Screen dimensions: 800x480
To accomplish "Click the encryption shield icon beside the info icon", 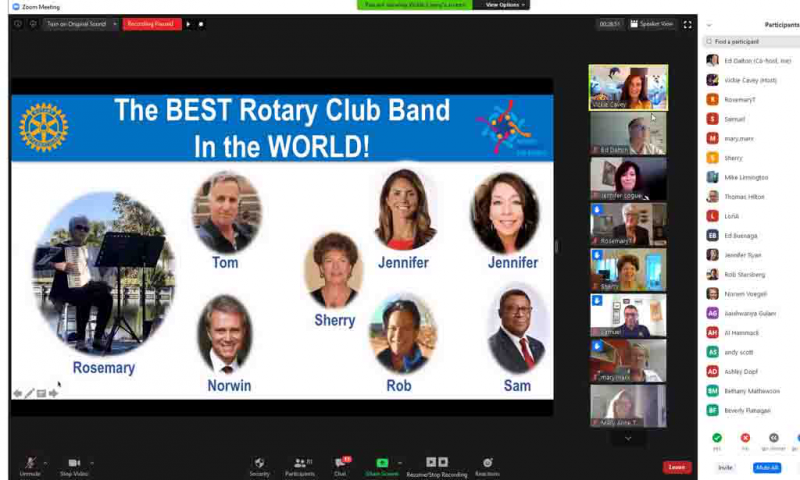I will (33, 24).
